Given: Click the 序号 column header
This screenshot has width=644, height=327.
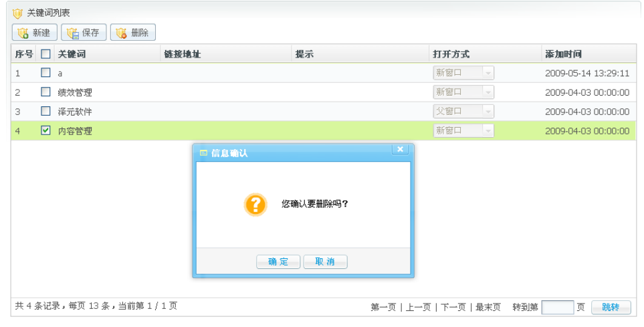Looking at the screenshot, I should (24, 53).
